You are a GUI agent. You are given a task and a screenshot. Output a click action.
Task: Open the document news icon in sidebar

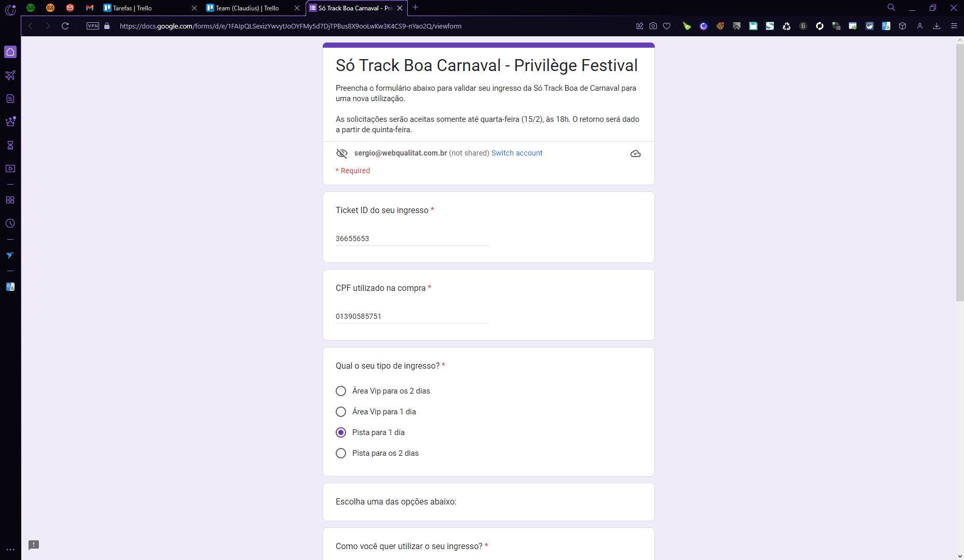(x=10, y=99)
